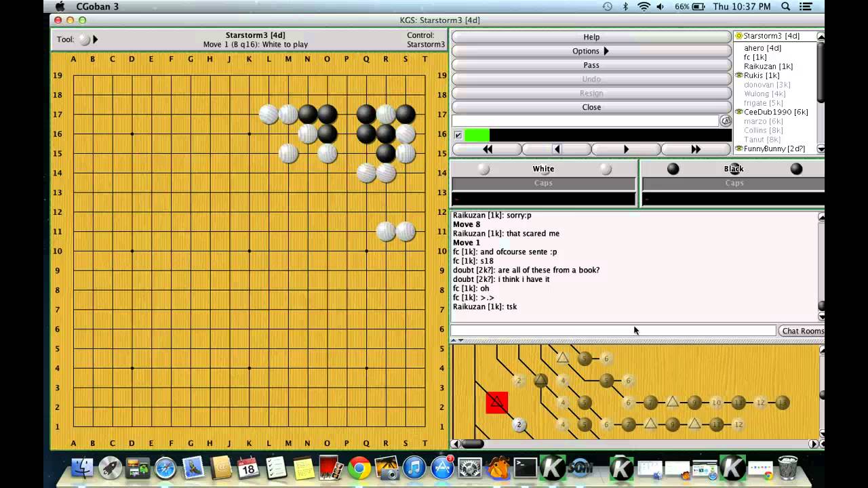Click the chat message input field
The height and width of the screenshot is (488, 868).
pos(613,331)
